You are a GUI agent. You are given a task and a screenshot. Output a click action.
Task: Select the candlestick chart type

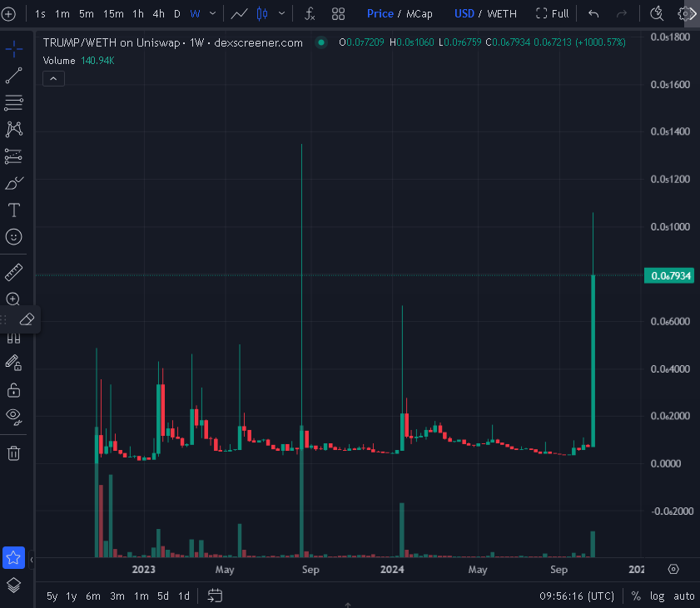262,14
